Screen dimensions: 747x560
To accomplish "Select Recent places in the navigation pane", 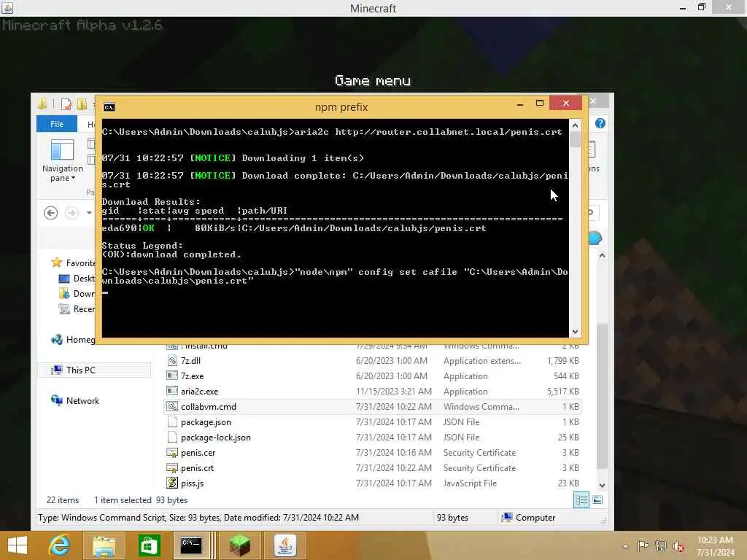I will 77,309.
